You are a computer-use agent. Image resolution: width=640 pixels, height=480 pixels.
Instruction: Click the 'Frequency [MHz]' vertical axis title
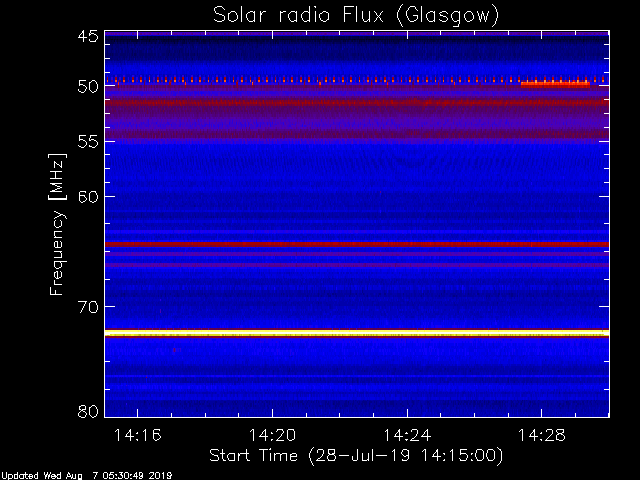57,224
